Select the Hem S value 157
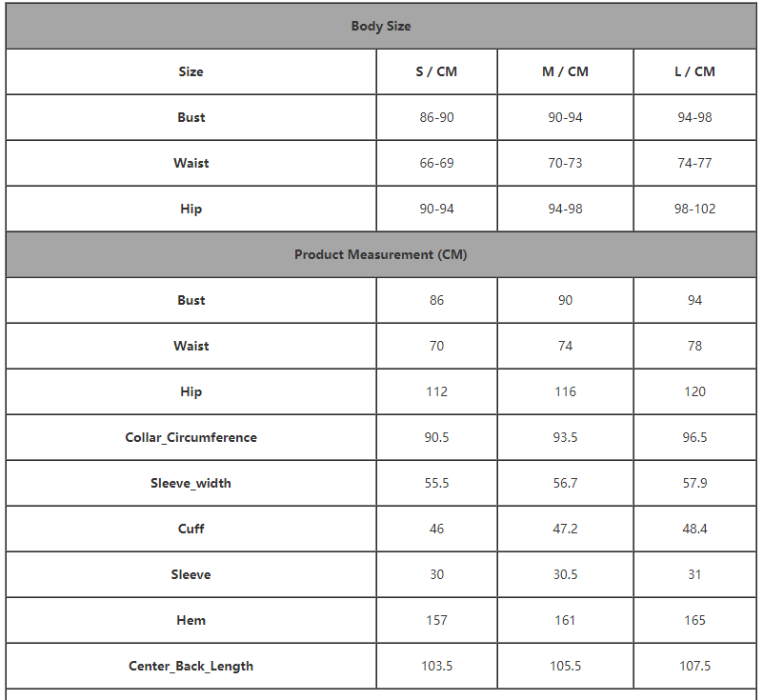This screenshot has width=763, height=700. tap(436, 620)
